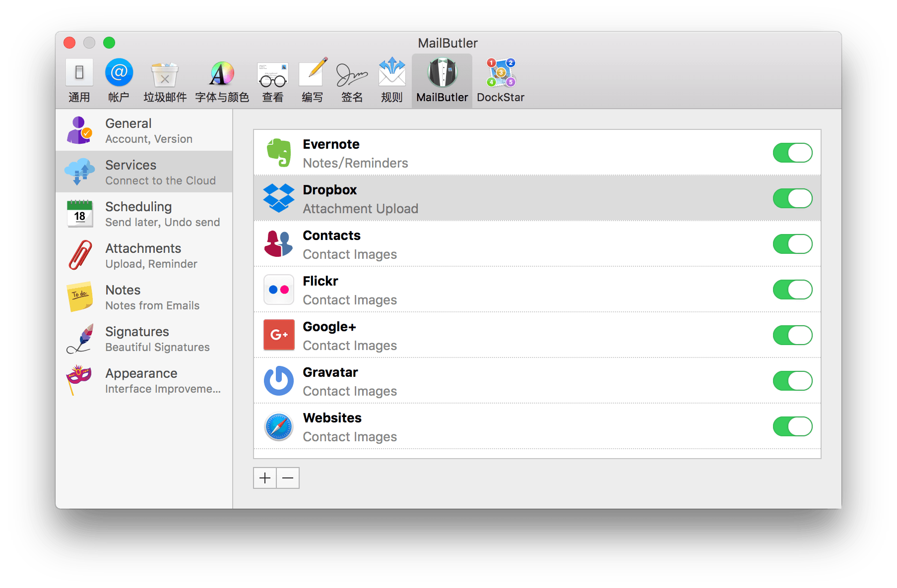This screenshot has width=897, height=588.
Task: Open the 字体与颜色 Fonts & Colors icon
Action: (x=222, y=73)
